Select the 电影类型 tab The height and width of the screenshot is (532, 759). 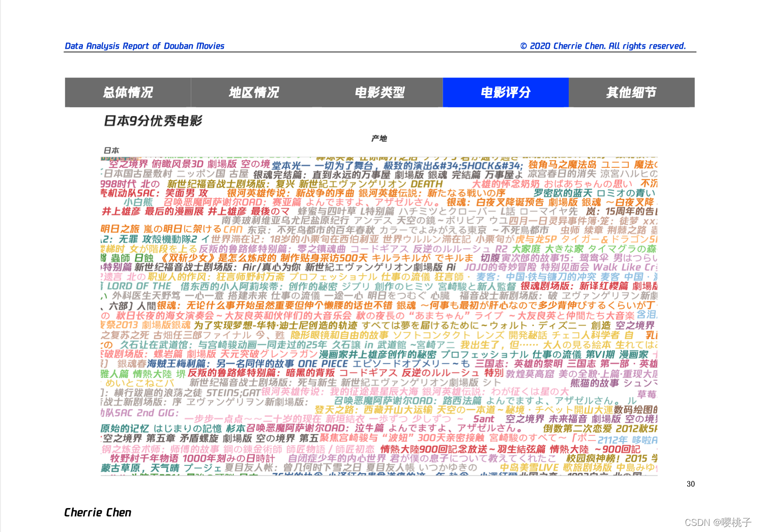379,93
